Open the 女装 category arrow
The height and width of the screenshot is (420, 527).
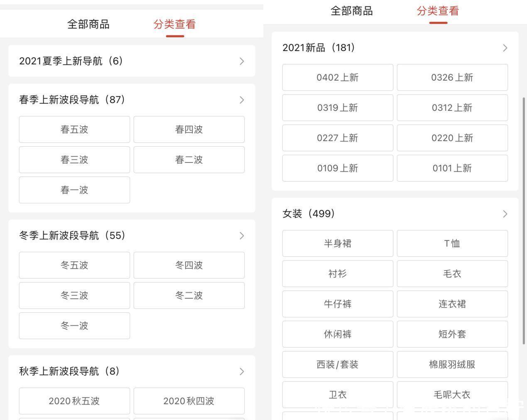(505, 214)
